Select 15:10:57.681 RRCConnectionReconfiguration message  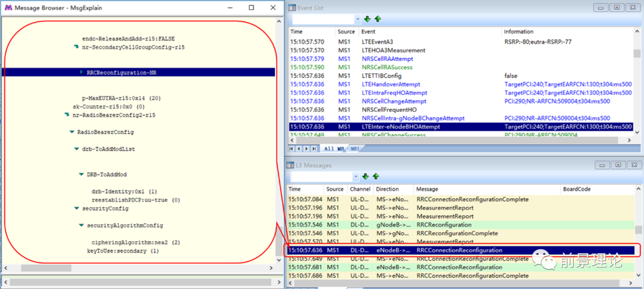(461, 267)
